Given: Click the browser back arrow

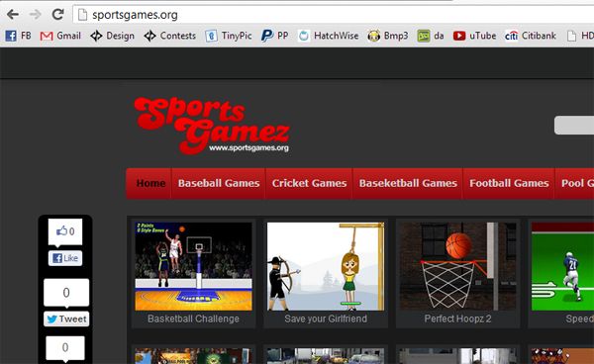Looking at the screenshot, I should tap(13, 15).
